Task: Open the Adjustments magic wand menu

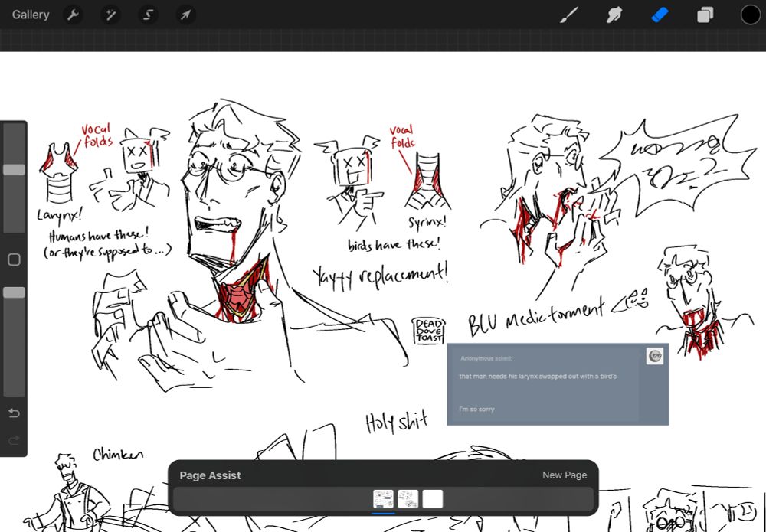Action: tap(111, 15)
